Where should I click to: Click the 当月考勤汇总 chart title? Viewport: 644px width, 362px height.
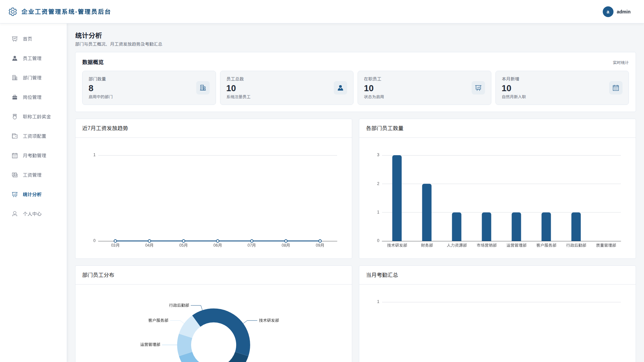[382, 275]
